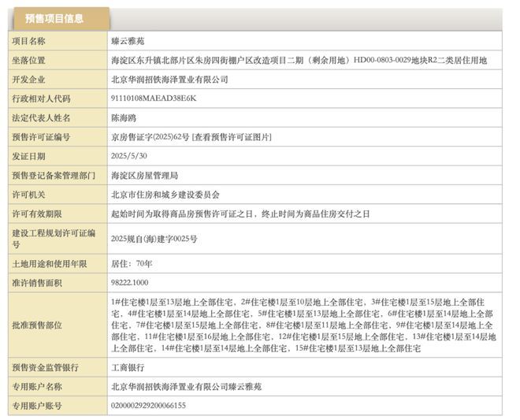
Task: Click the permit number 京房售证字(2025)62号
Action: 150,137
